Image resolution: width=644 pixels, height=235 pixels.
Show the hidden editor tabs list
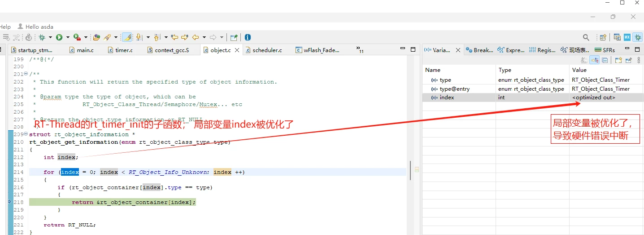(360, 49)
